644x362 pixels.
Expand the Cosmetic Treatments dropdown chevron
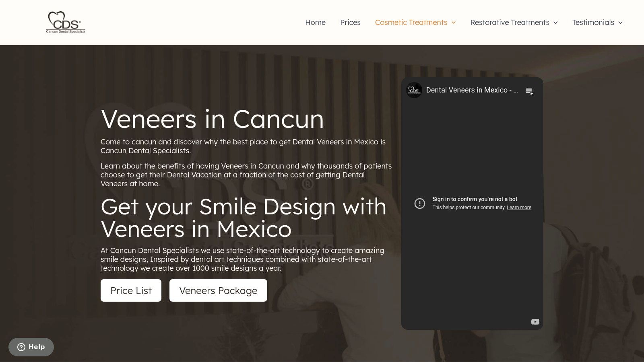point(454,23)
